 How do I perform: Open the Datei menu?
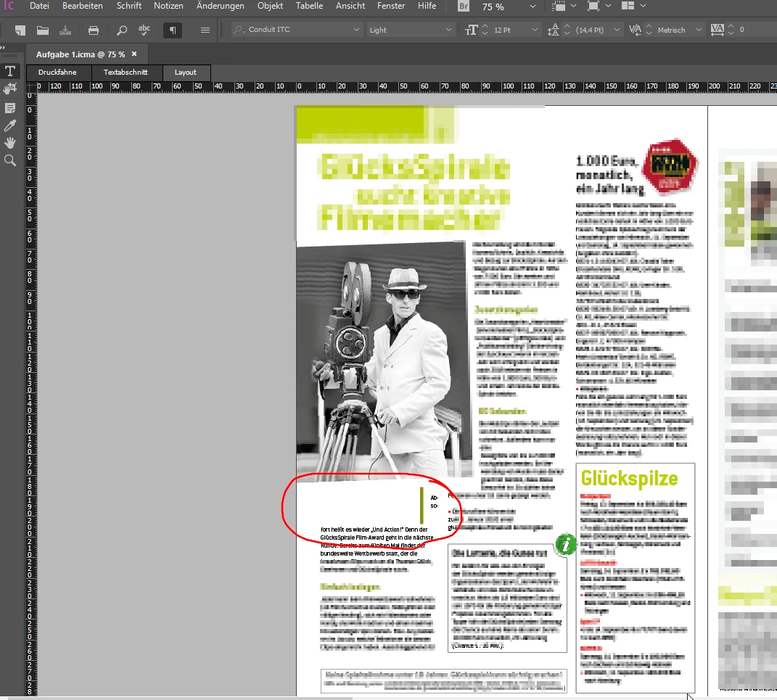[39, 6]
